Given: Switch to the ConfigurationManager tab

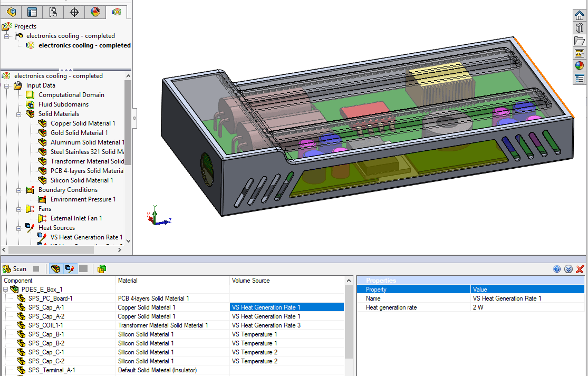Looking at the screenshot, I should tap(53, 12).
